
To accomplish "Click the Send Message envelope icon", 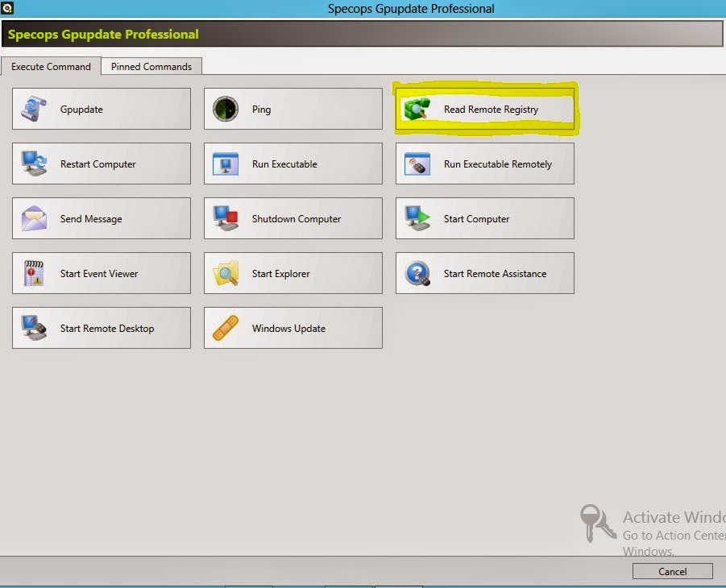I will (34, 218).
